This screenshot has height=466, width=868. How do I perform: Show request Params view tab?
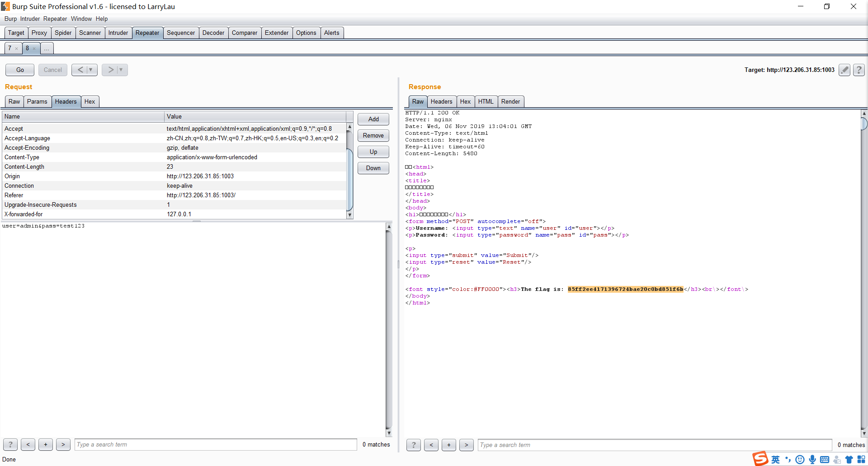tap(37, 101)
